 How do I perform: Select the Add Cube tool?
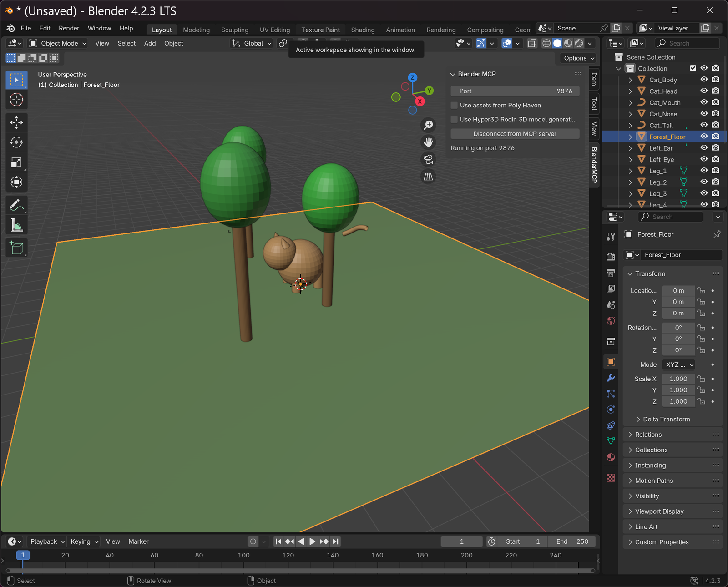click(x=16, y=248)
